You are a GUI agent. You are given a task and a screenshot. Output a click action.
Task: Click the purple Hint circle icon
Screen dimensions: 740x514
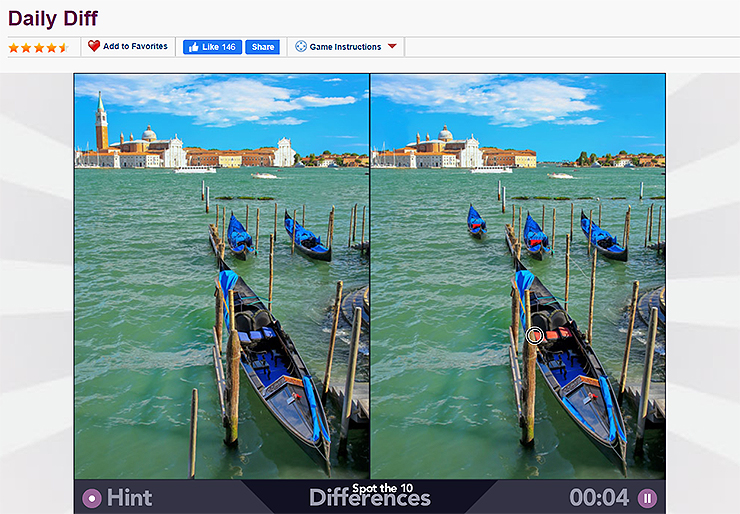pyautogui.click(x=92, y=498)
